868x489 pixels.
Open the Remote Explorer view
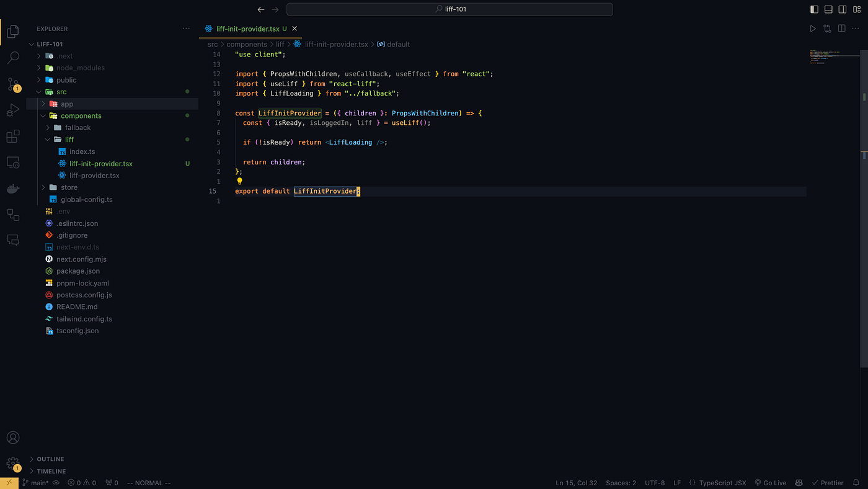point(12,163)
